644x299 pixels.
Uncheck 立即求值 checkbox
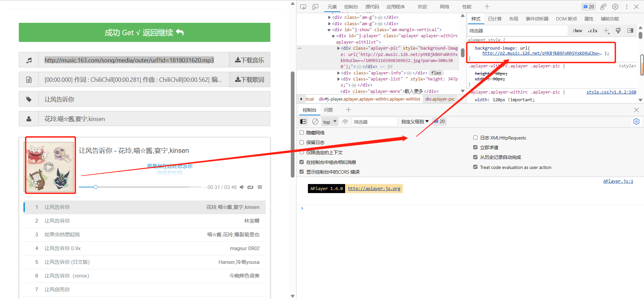click(x=475, y=147)
